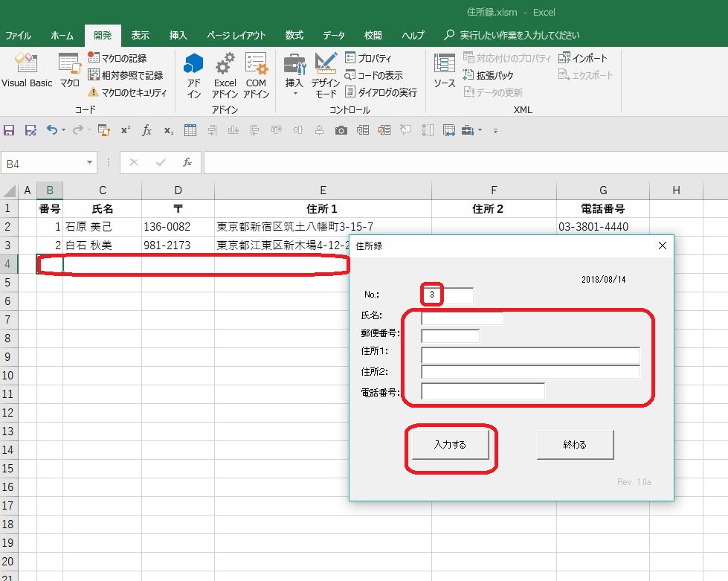Undo the last action
This screenshot has width=728, height=581.
[x=51, y=130]
